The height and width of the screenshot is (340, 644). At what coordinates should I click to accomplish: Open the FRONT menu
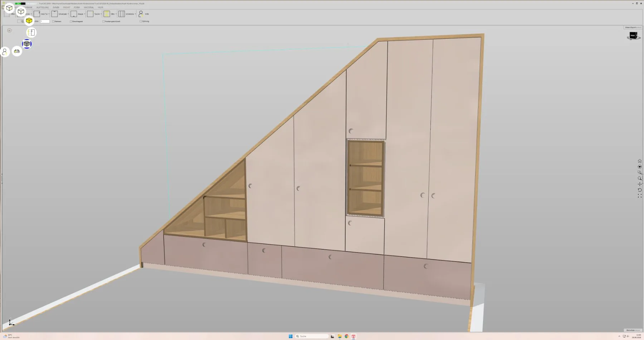(x=67, y=7)
